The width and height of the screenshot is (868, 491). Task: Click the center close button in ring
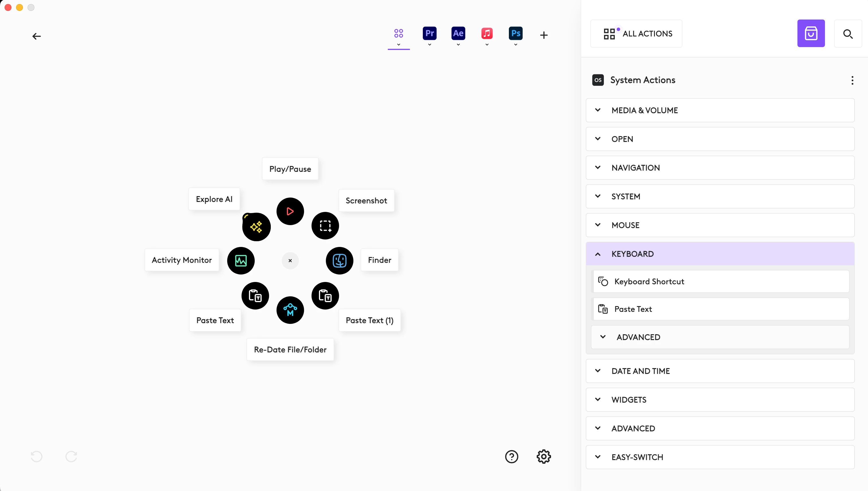290,261
